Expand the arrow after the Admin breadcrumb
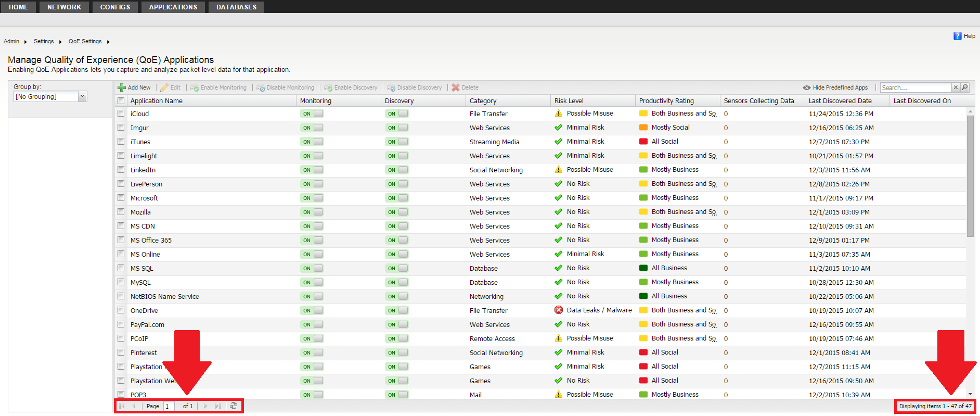 (25, 42)
